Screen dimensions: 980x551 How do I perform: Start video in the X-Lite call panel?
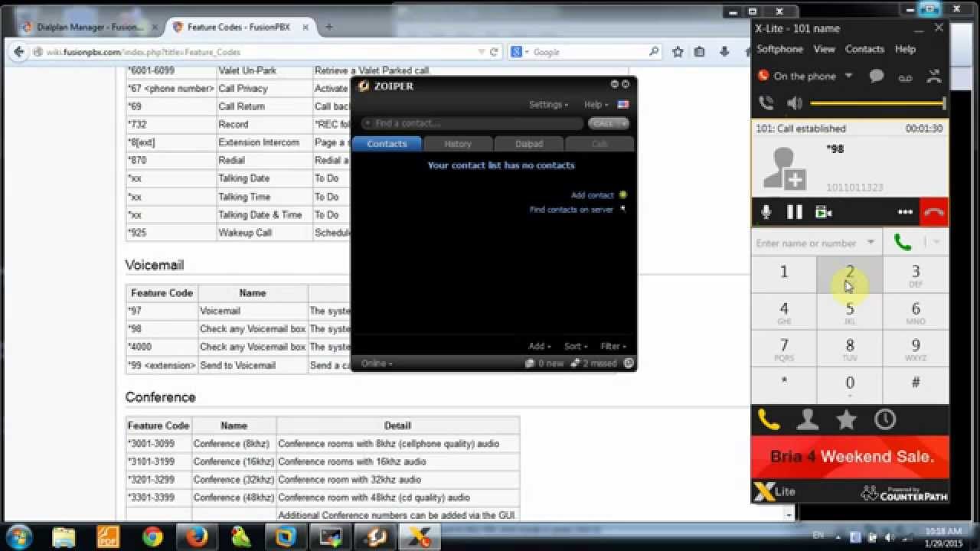click(824, 212)
